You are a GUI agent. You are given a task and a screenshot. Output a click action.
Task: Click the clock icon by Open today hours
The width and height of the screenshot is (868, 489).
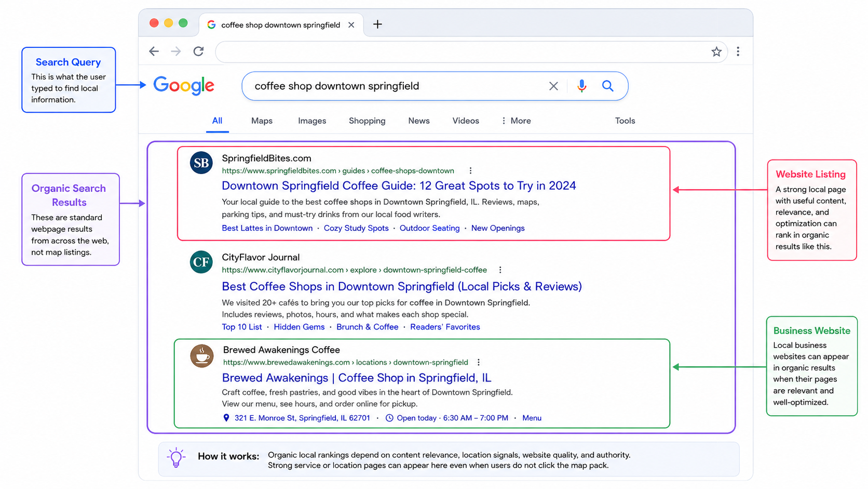(389, 418)
